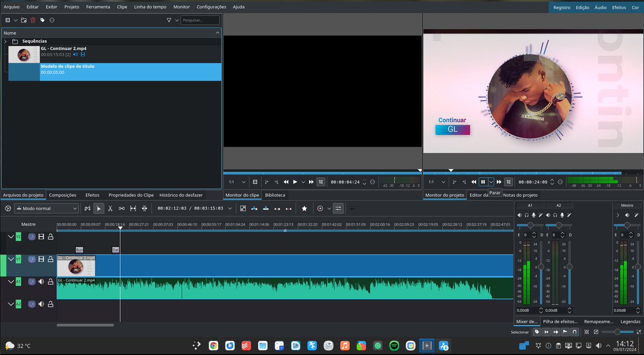Choose the spacer tool in timeline toolbar
This screenshot has width=644, height=355.
[122, 208]
